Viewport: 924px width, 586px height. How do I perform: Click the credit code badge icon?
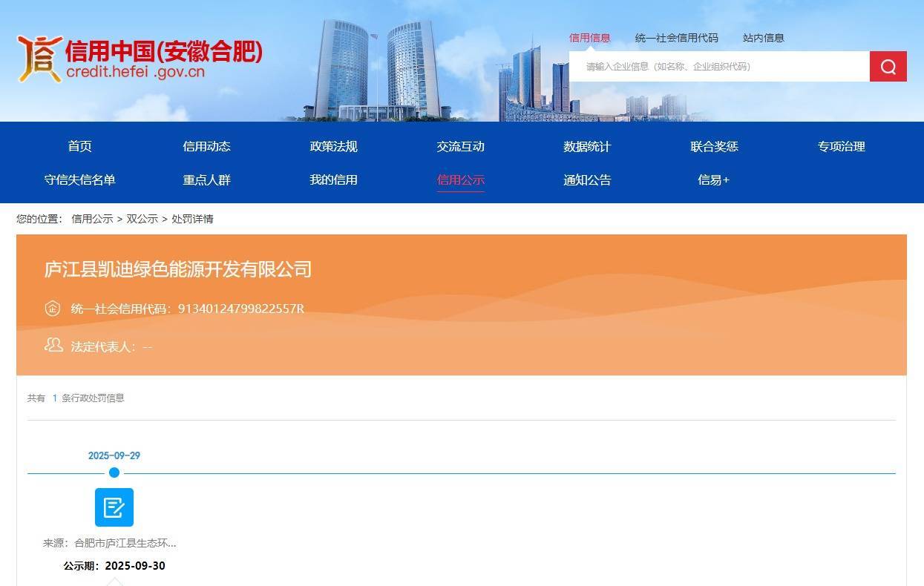[x=52, y=308]
